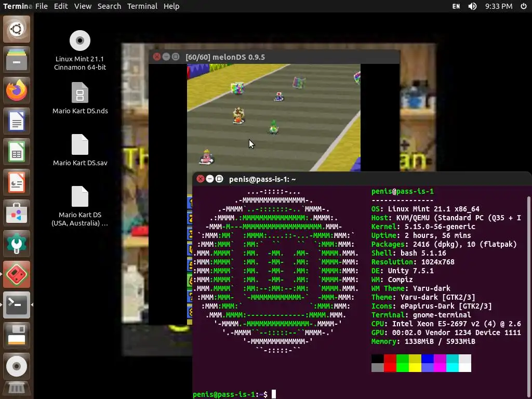Close the melonDS window
This screenshot has width=532, height=399.
coord(157,57)
